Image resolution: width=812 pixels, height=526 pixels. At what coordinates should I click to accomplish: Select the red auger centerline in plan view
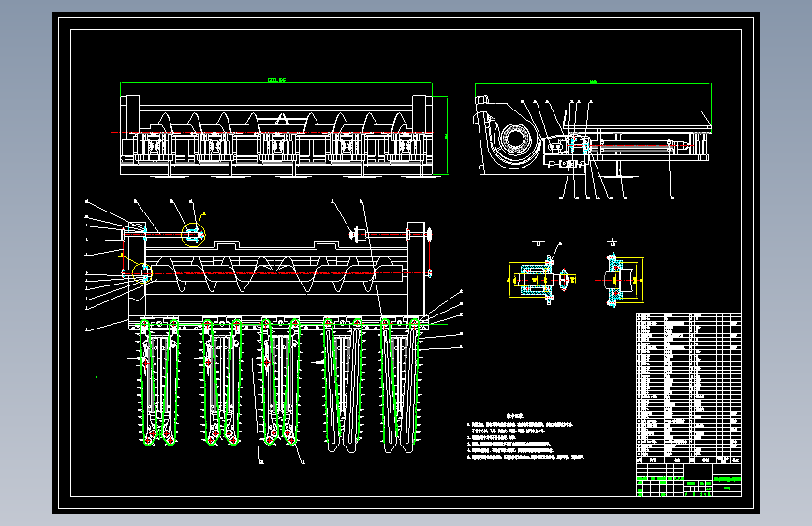[x=276, y=273]
